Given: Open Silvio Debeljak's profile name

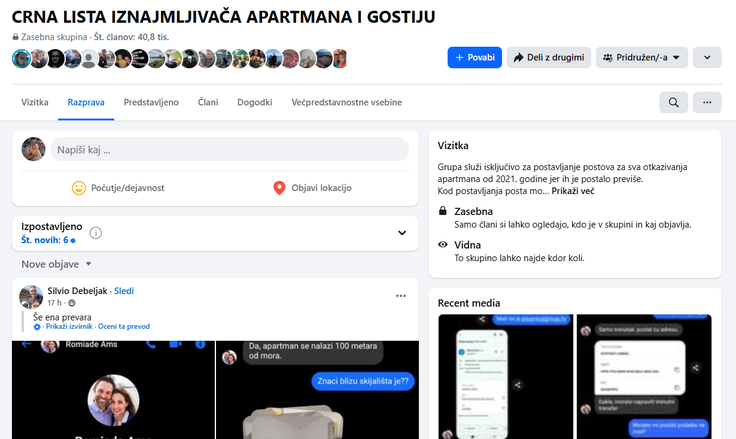Looking at the screenshot, I should (x=77, y=291).
